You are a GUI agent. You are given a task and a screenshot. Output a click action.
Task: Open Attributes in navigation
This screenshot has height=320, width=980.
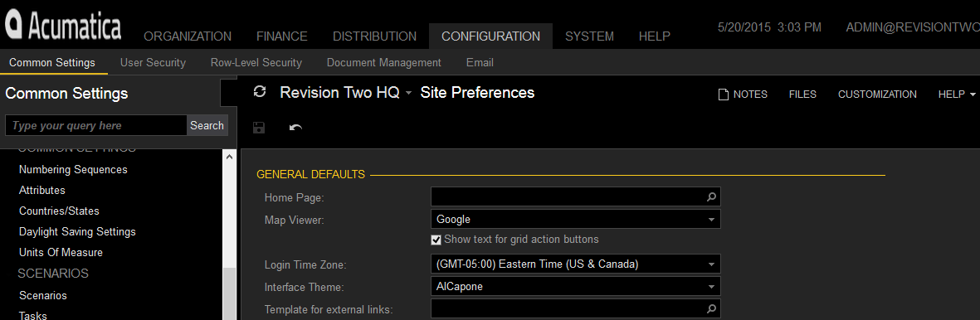[41, 190]
